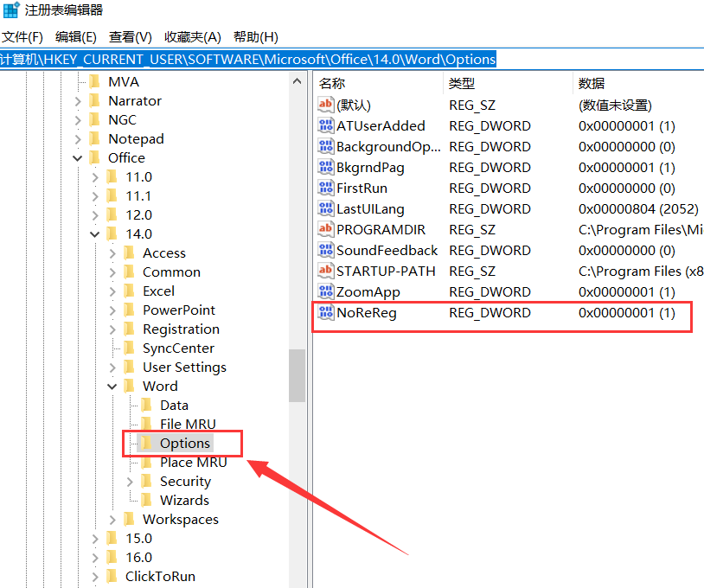Select the STARTUP-PATH string icon
704x588 pixels.
[325, 272]
